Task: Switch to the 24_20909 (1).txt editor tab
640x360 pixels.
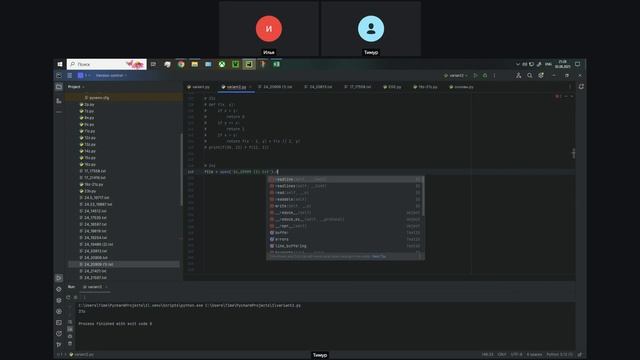Action: point(276,87)
